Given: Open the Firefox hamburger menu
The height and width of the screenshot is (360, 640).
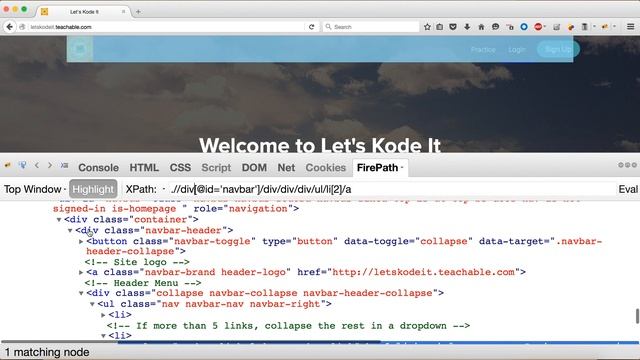Looking at the screenshot, I should 631,27.
